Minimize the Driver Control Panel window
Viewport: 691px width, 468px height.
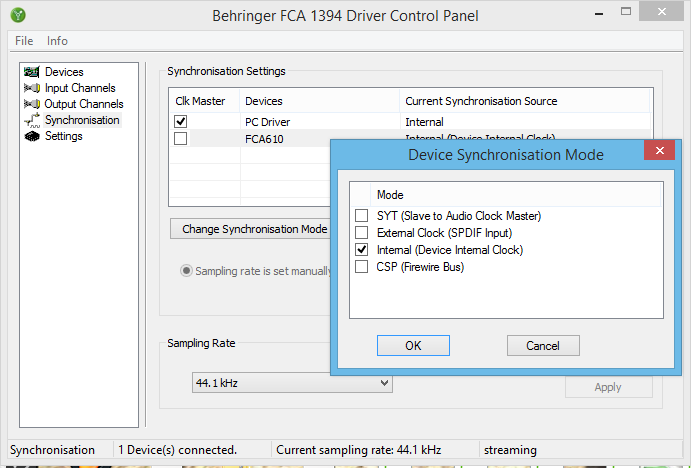coord(598,14)
